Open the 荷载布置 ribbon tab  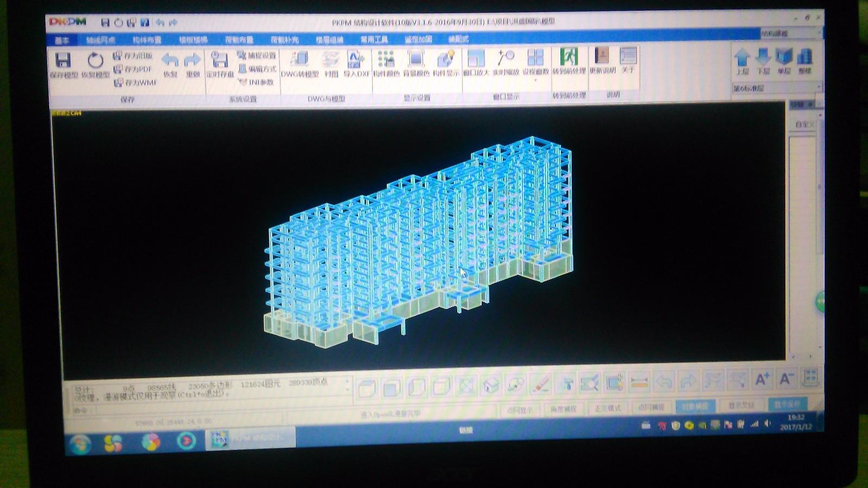click(x=239, y=40)
